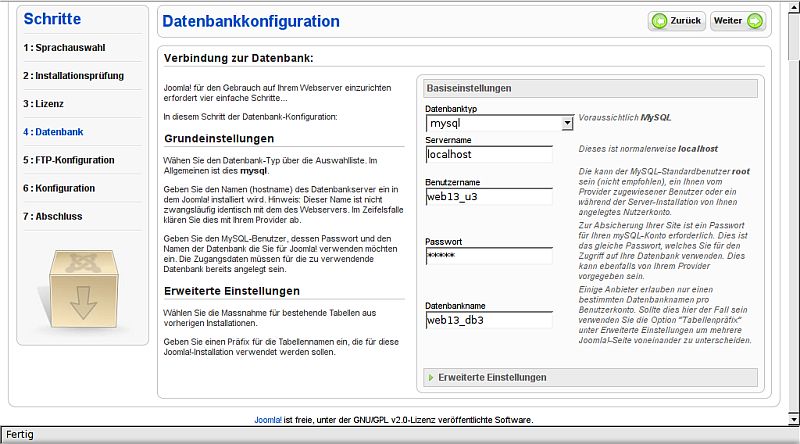Open the Joomla! link in footer
Image resolution: width=800 pixels, height=444 pixels.
[268, 420]
